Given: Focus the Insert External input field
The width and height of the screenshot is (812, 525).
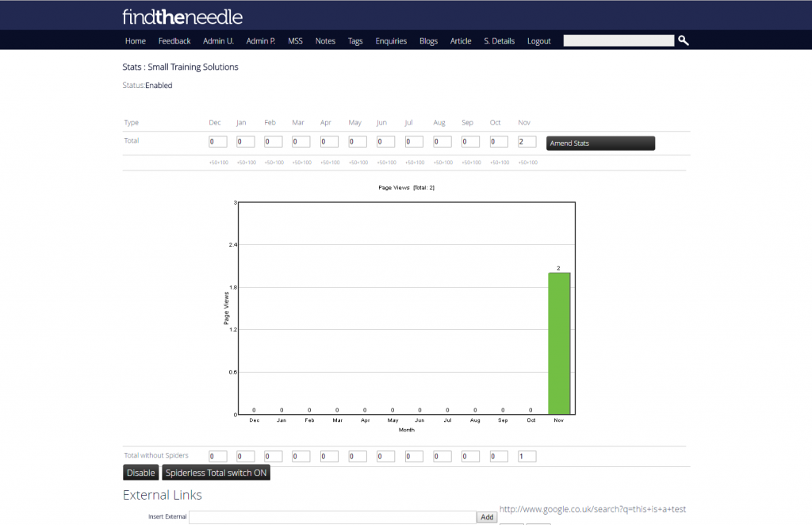Looking at the screenshot, I should click(x=332, y=517).
